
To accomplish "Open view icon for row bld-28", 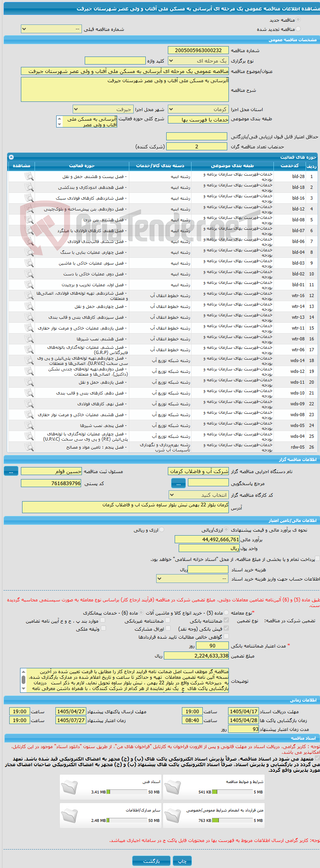I will tap(29, 176).
